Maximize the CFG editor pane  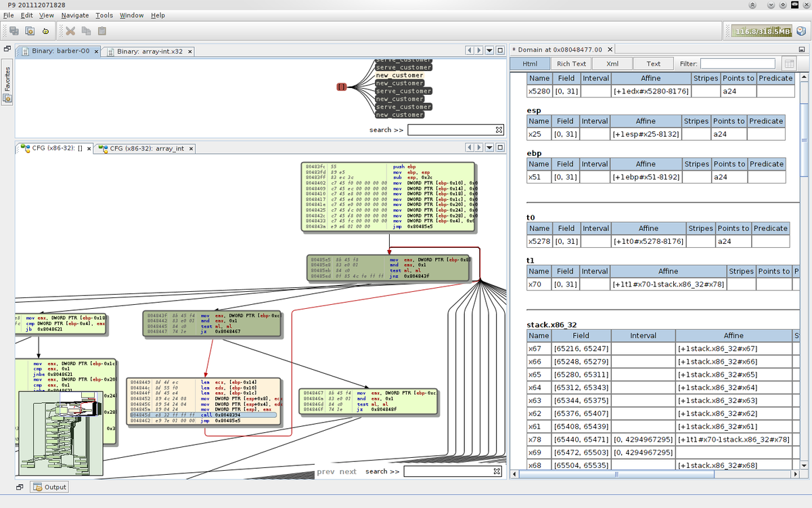pos(500,148)
